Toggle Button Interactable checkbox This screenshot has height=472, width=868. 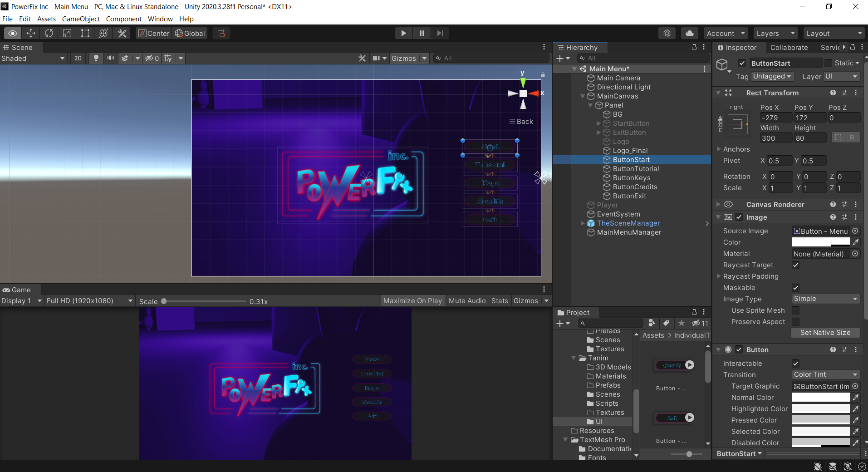[x=795, y=363]
